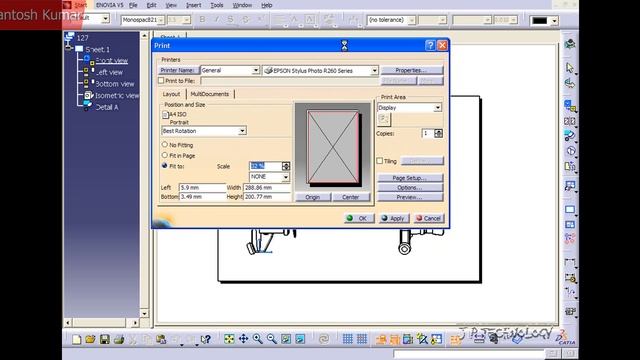Click the Zoom In magnifier icon

pyautogui.click(x=258, y=339)
